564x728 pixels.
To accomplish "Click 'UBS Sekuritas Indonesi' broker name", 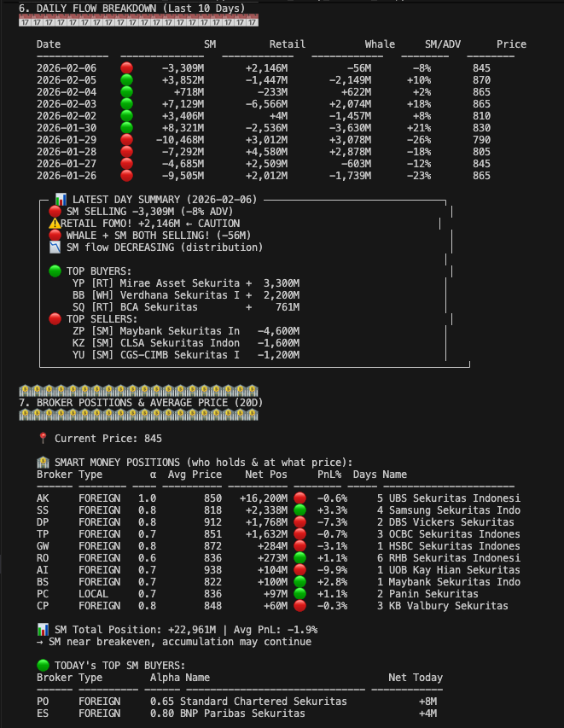I will [455, 498].
